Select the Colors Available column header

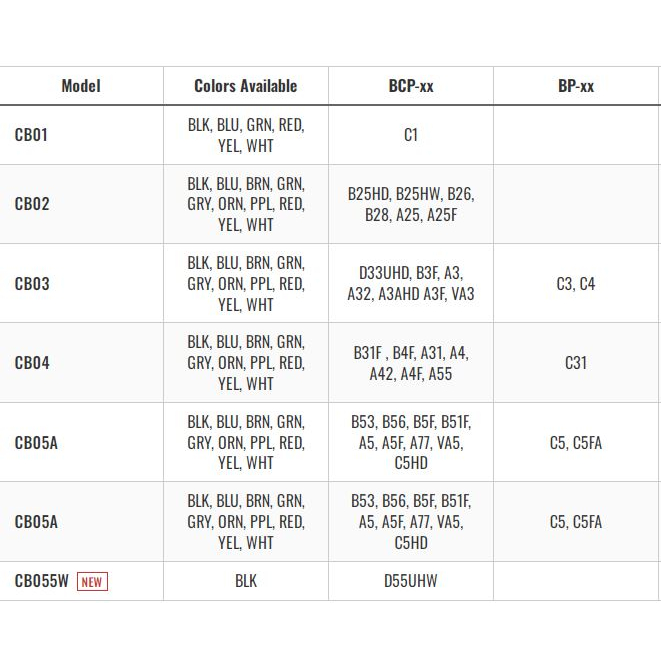tap(245, 86)
